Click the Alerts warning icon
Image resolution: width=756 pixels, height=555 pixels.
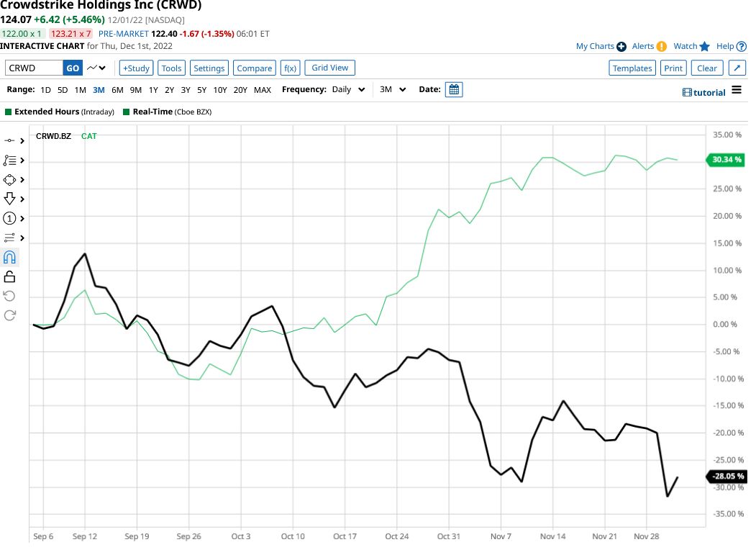coord(662,46)
